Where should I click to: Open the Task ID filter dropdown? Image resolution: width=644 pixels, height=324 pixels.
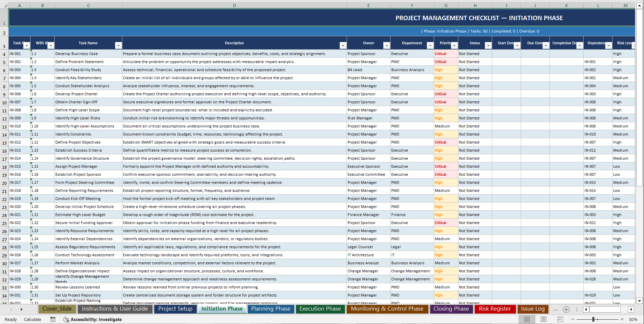point(27,46)
